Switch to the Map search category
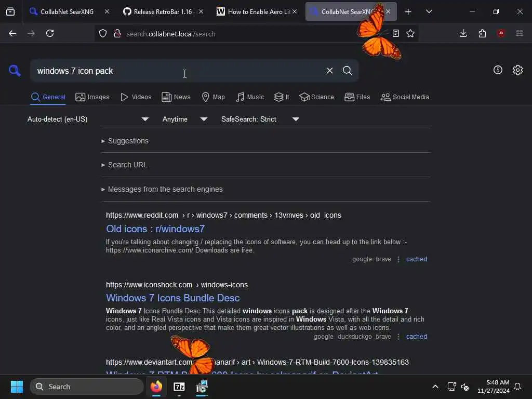Screen dimensions: 532x399 point(214,97)
